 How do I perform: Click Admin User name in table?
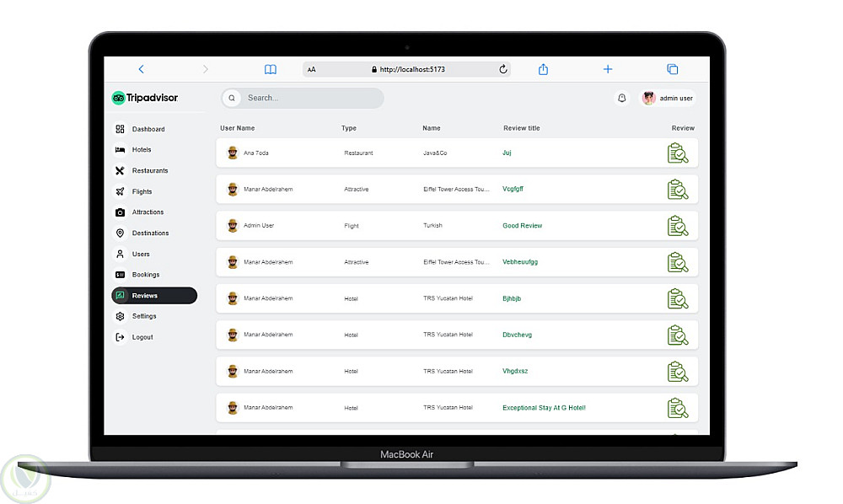[259, 226]
